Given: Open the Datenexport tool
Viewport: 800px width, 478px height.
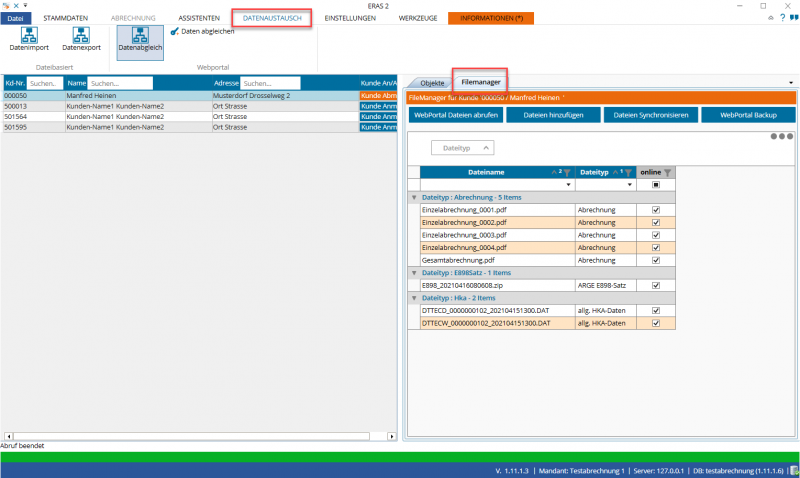Looking at the screenshot, I should (x=81, y=39).
